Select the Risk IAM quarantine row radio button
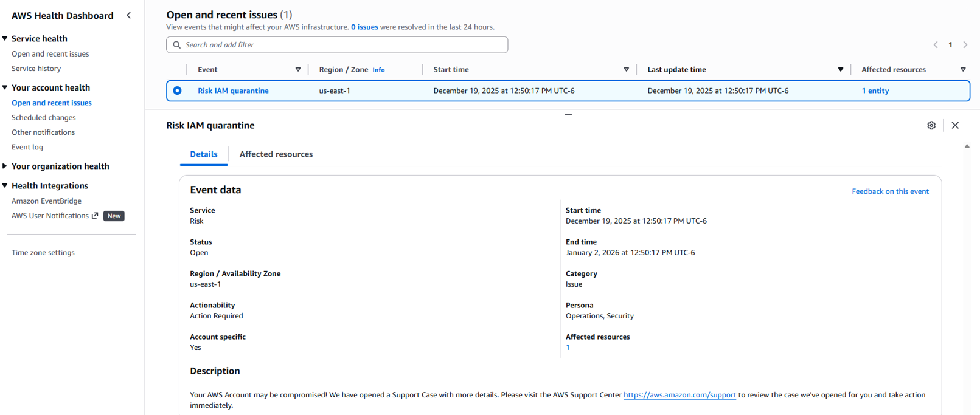Viewport: 980px width, 415px height. point(177,91)
